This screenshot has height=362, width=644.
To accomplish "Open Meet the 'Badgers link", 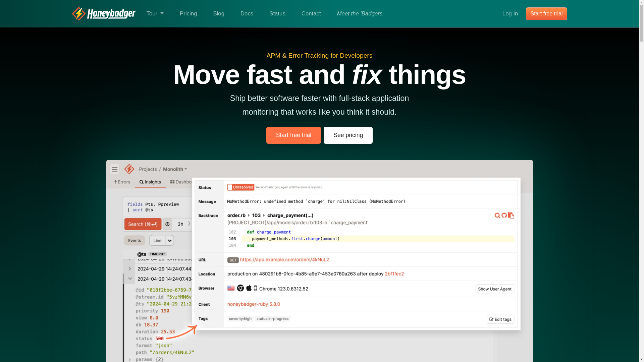I will click(x=360, y=14).
